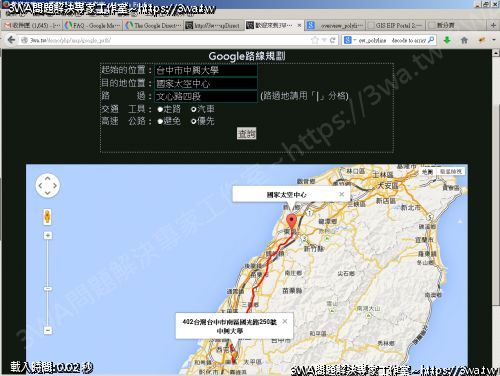Viewport: 500px width, 376px height.
Task: Open the browser home page icon
Action: pos(464,40)
